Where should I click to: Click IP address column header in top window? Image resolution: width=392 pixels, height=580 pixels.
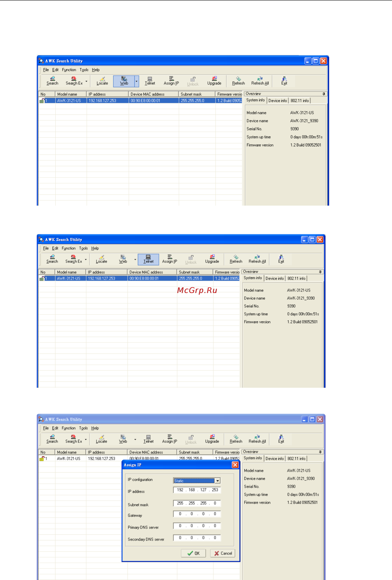tap(108, 94)
